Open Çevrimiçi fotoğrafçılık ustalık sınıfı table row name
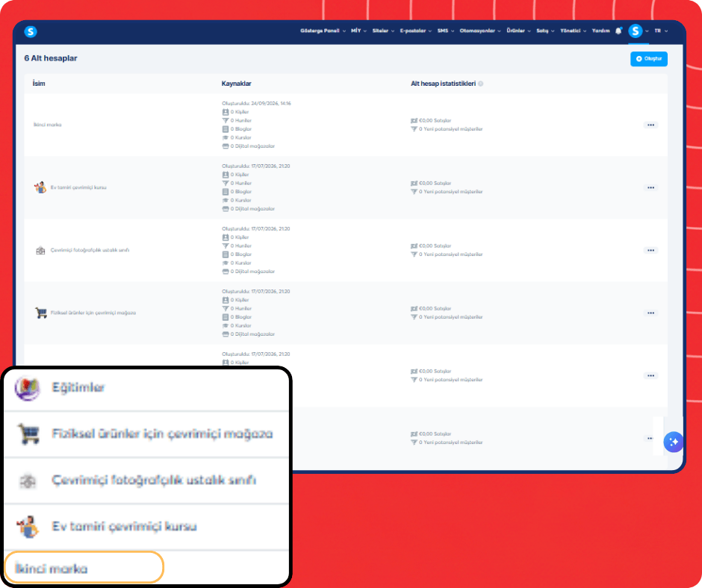Screen dimensions: 702x588 coord(90,250)
